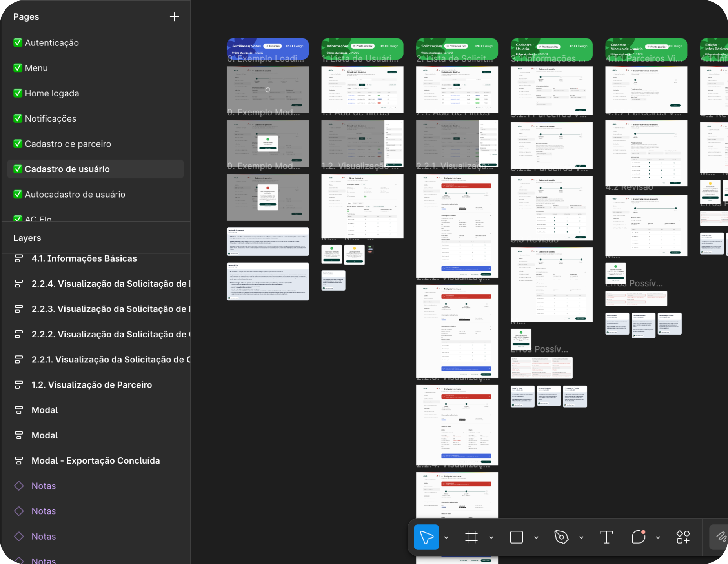Select Modal - Exportação Concluída layer
The width and height of the screenshot is (728, 564).
pos(95,460)
